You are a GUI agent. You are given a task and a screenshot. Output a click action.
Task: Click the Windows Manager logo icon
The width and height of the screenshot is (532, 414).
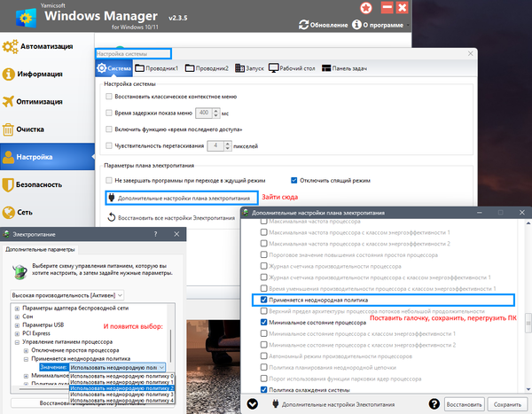pyautogui.click(x=26, y=19)
